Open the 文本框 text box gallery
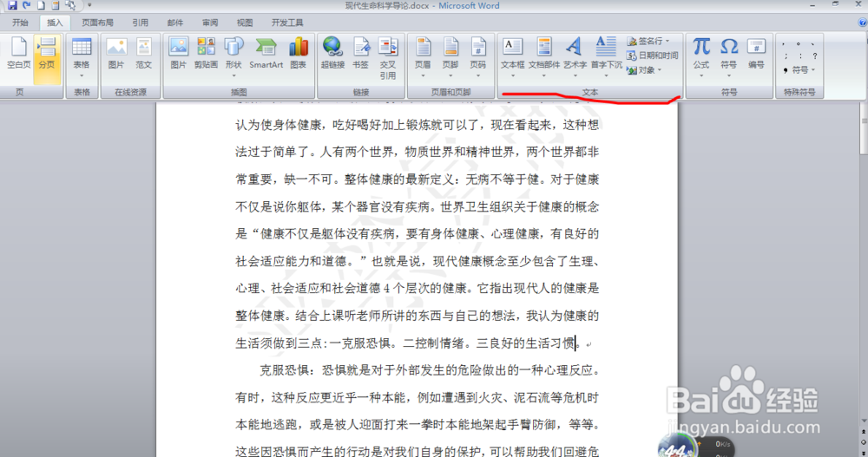This screenshot has height=457, width=868. tap(513, 57)
